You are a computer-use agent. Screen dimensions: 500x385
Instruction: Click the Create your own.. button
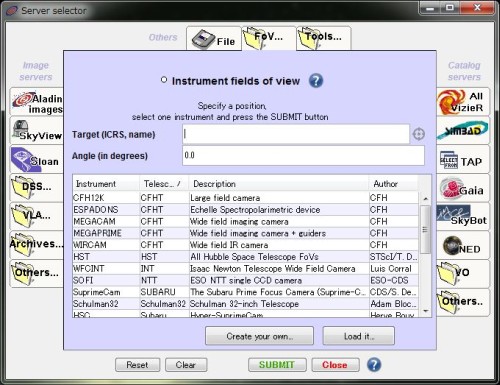point(259,336)
